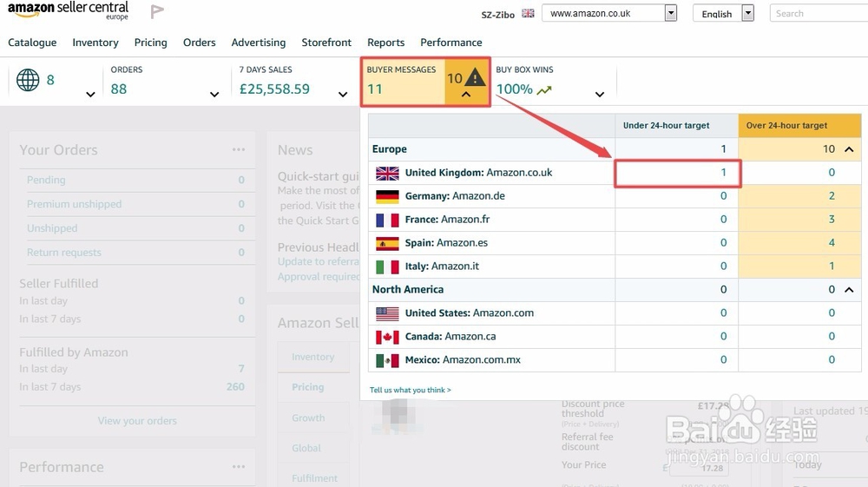
Task: Open the globe marketplaces icon
Action: tap(28, 80)
